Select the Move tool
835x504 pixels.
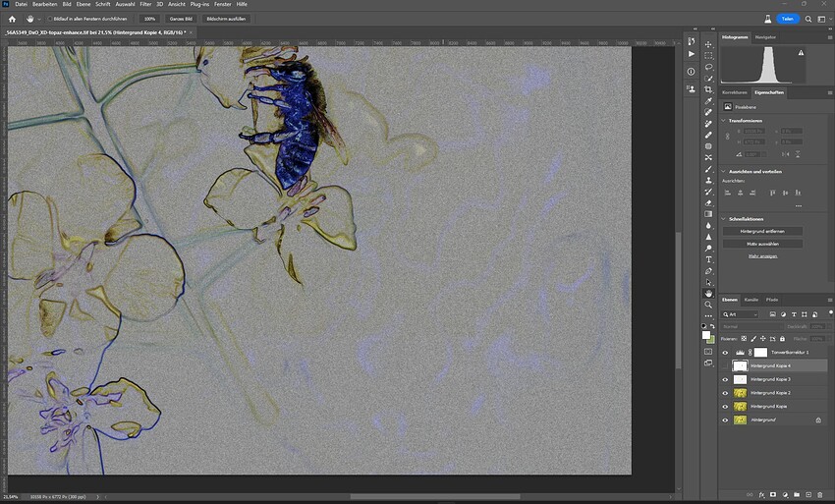click(708, 44)
